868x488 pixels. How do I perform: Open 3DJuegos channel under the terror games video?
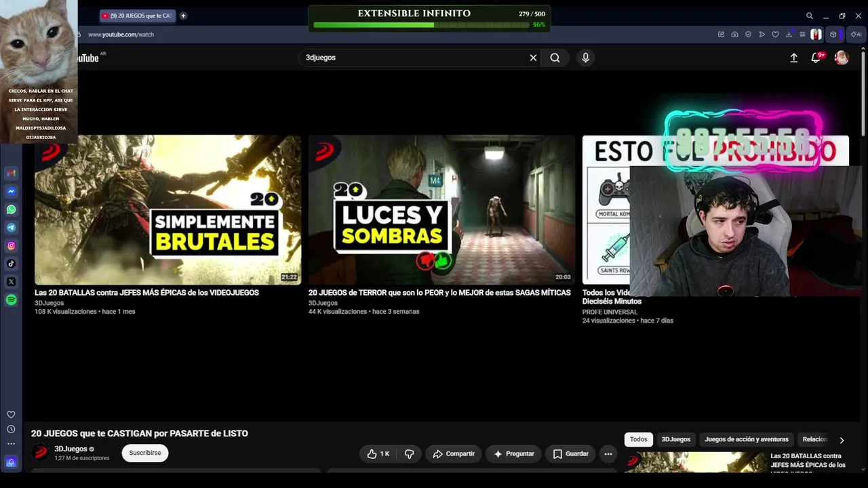click(x=323, y=303)
